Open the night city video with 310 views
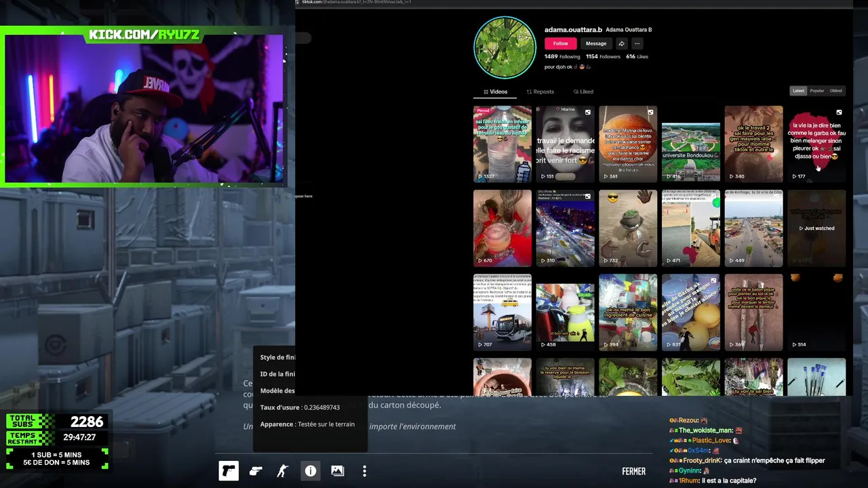 (565, 228)
